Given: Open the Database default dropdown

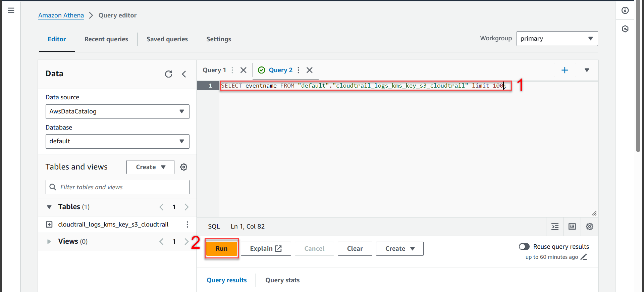Looking at the screenshot, I should (x=117, y=141).
